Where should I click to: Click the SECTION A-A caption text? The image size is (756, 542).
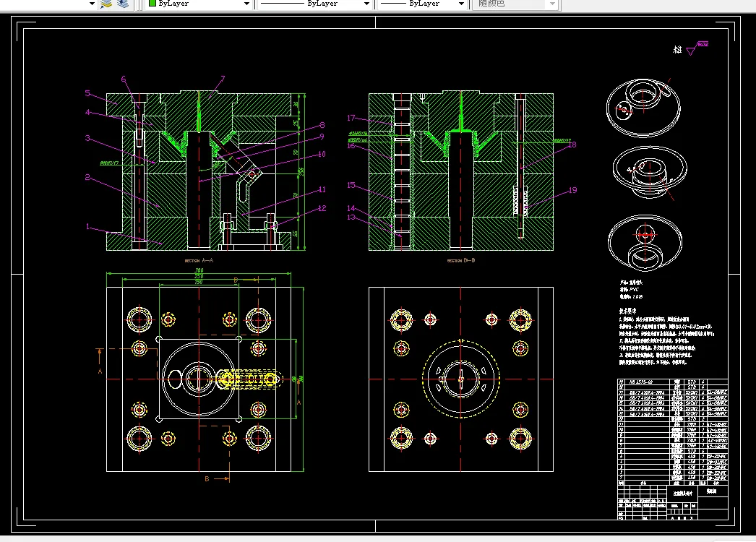tap(199, 260)
